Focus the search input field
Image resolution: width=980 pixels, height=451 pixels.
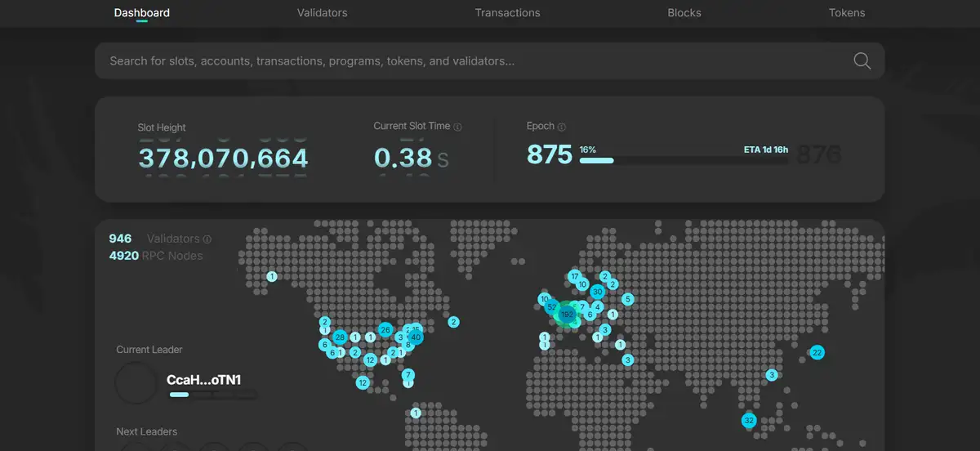474,61
